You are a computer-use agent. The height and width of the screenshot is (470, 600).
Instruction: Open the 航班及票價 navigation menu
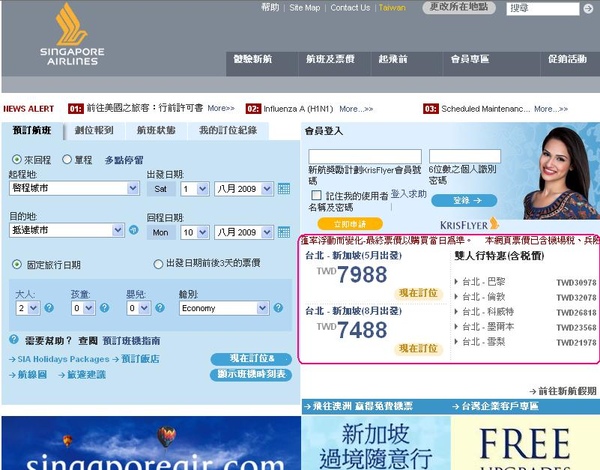pyautogui.click(x=334, y=64)
